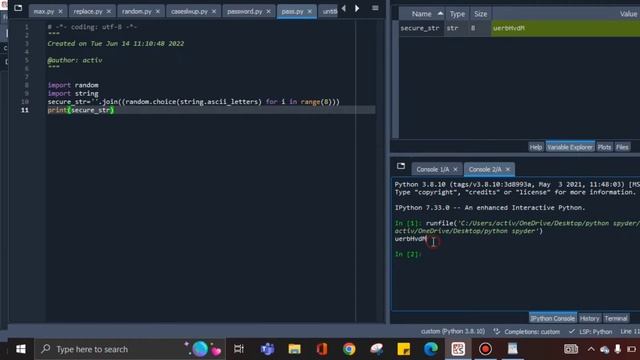Switch to the Files pane tab

tap(622, 147)
